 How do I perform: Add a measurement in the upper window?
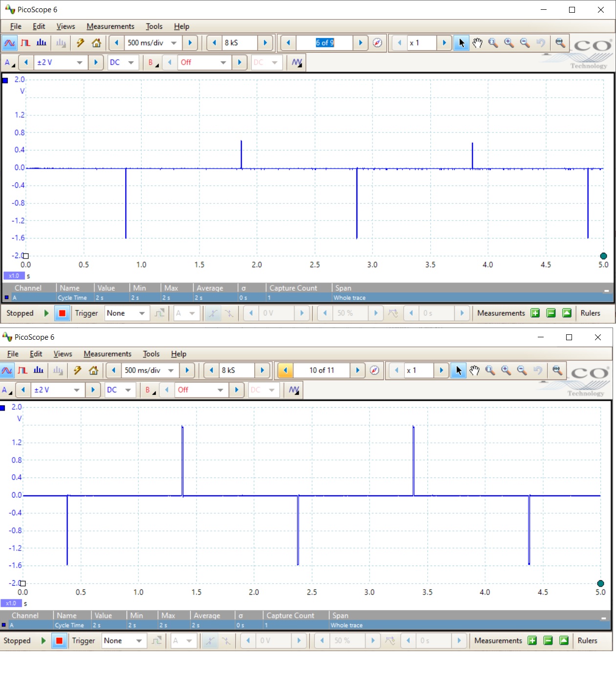pyautogui.click(x=535, y=313)
